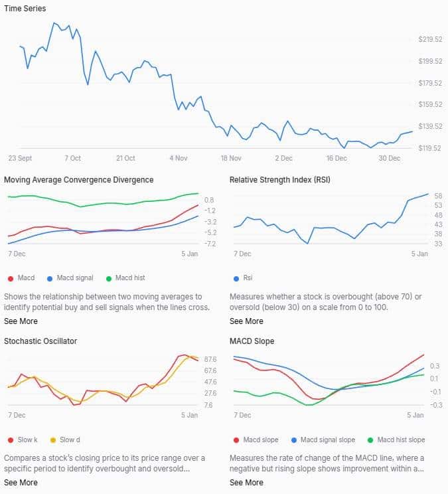Click the Moving Average Convergence Divergence heading
This screenshot has width=448, height=494.
[x=78, y=180]
